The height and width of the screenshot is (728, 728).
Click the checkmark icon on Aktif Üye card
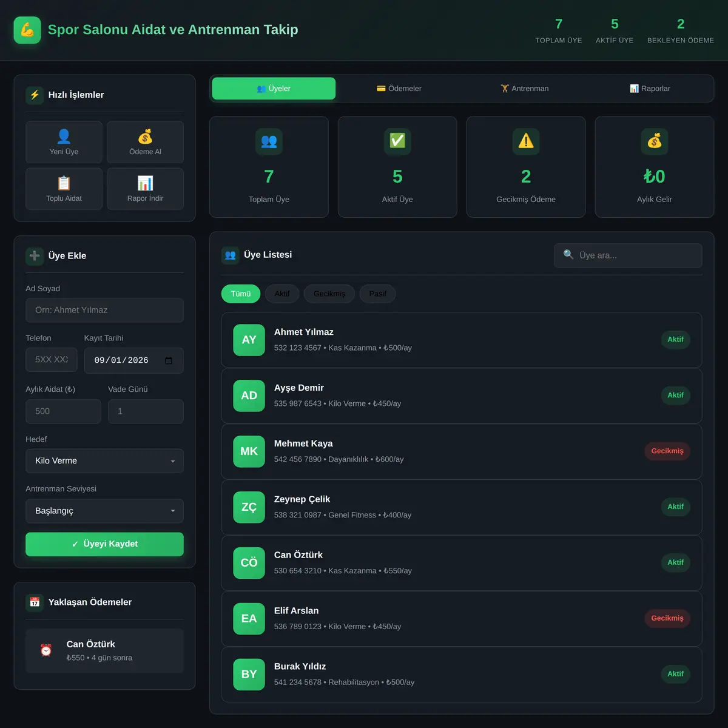(x=397, y=141)
